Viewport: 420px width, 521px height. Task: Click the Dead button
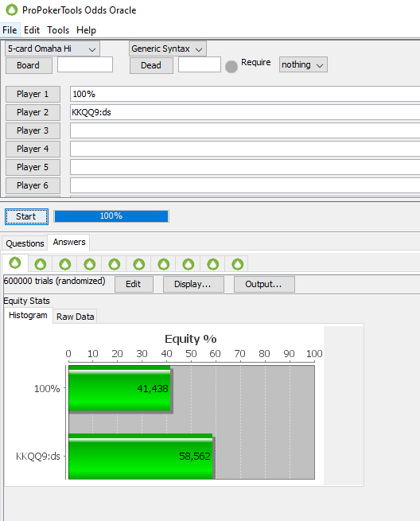[151, 65]
